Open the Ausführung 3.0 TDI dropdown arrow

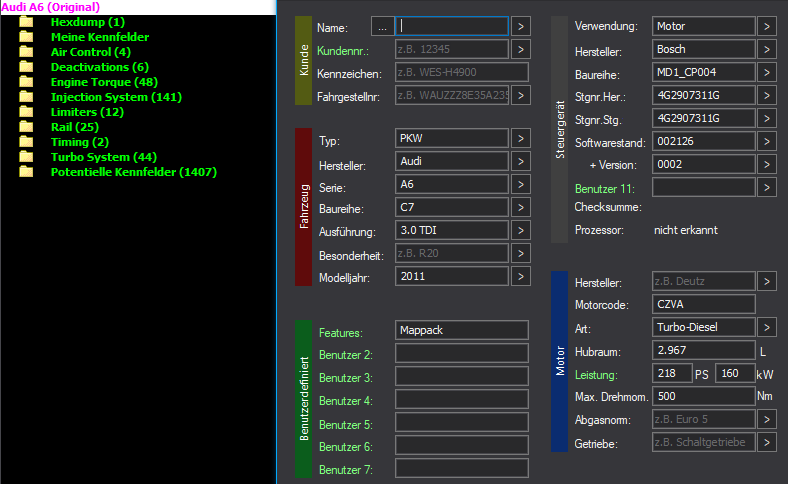521,231
